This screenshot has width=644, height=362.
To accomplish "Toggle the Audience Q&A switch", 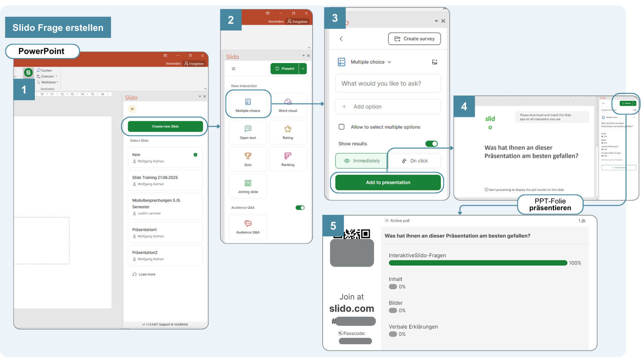I will click(x=300, y=208).
